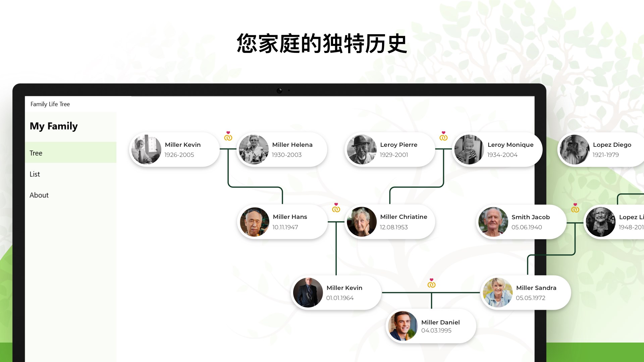Click the marriage ring icon on Leroy Pierre-Monique pair
This screenshot has width=644, height=362.
[x=444, y=137]
